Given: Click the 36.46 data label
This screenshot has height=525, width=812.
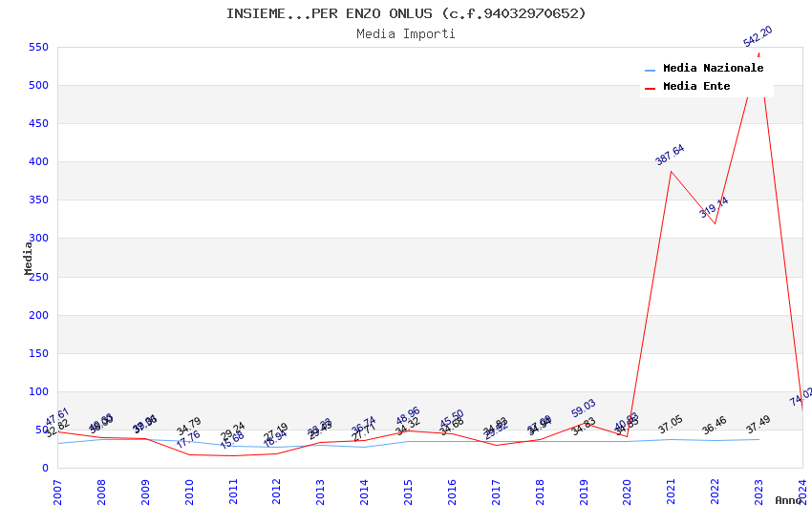Looking at the screenshot, I should coord(715,426).
